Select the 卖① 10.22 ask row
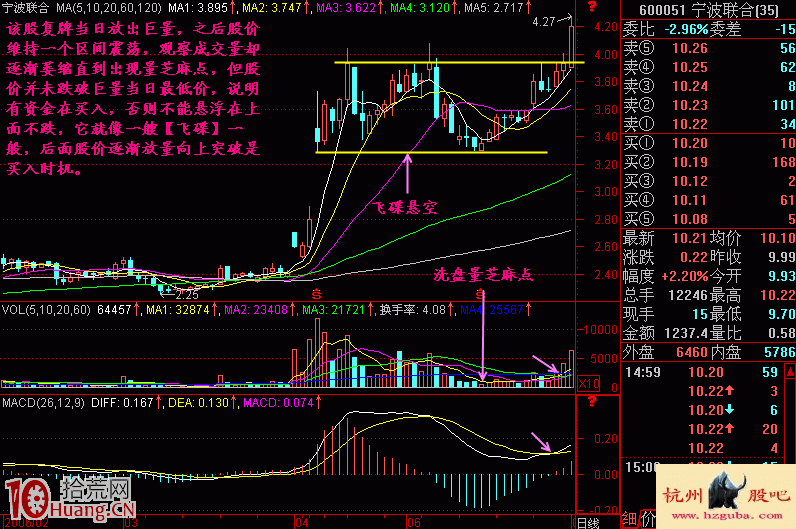Screen dimensions: 796x529 709,124
